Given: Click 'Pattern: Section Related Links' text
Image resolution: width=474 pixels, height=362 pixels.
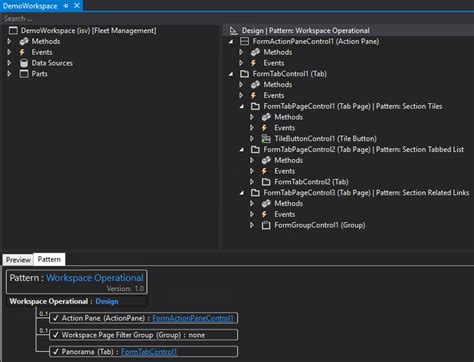Looking at the screenshot, I should [x=422, y=193].
